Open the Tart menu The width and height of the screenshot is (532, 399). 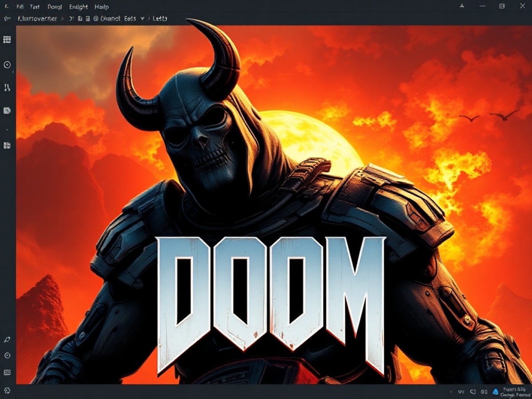[x=35, y=7]
